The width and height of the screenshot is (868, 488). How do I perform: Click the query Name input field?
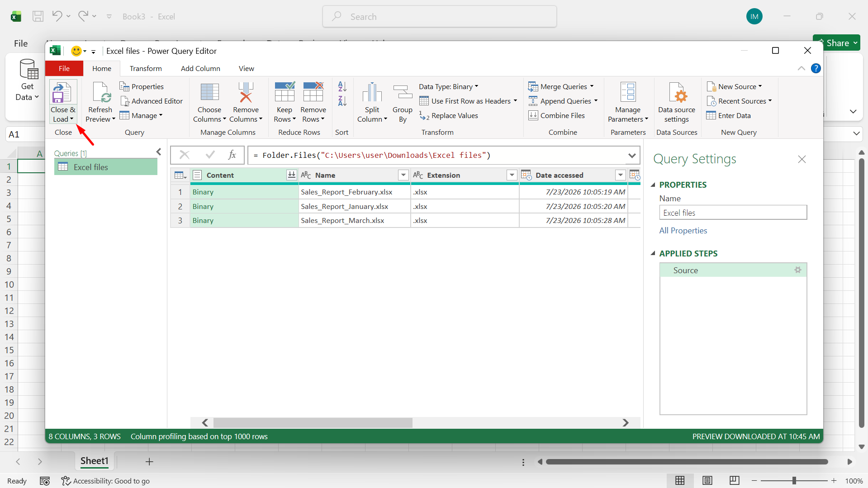[733, 213]
